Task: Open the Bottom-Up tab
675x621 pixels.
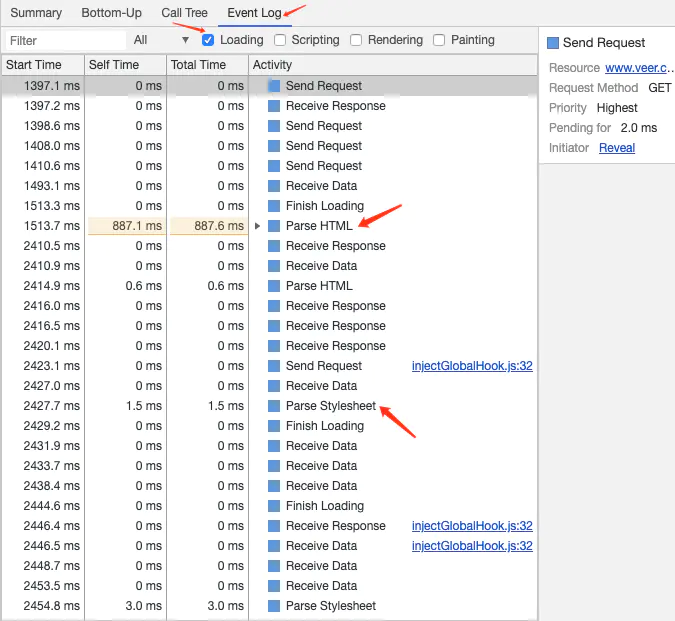Action: pyautogui.click(x=111, y=13)
